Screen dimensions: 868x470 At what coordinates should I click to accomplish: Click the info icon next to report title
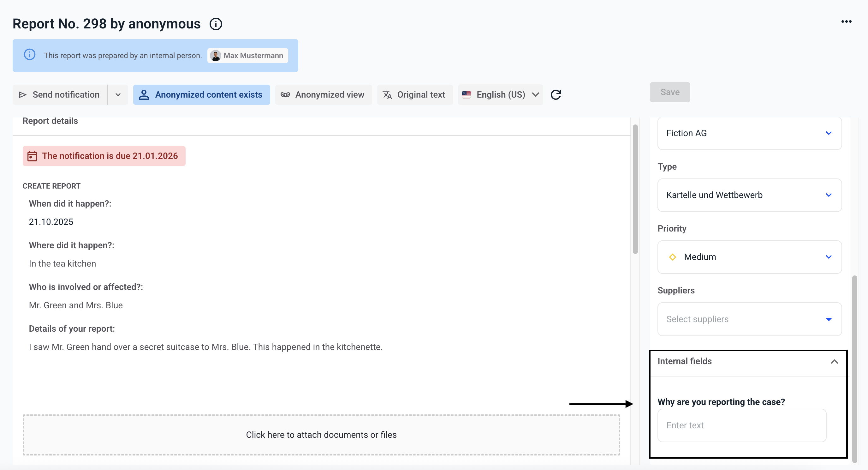[x=216, y=24]
